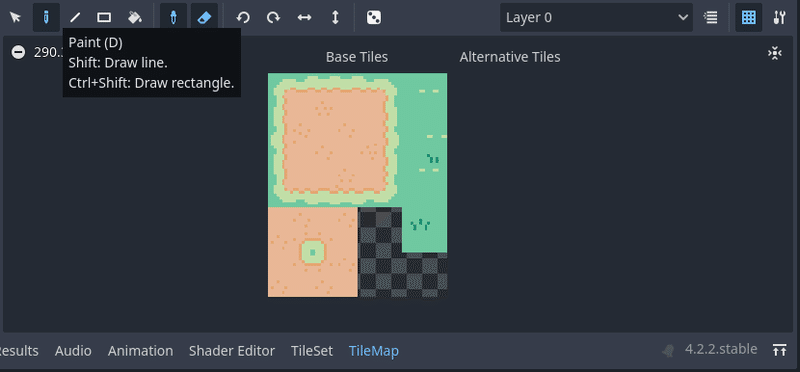Center the atlas view icon

pos(775,53)
